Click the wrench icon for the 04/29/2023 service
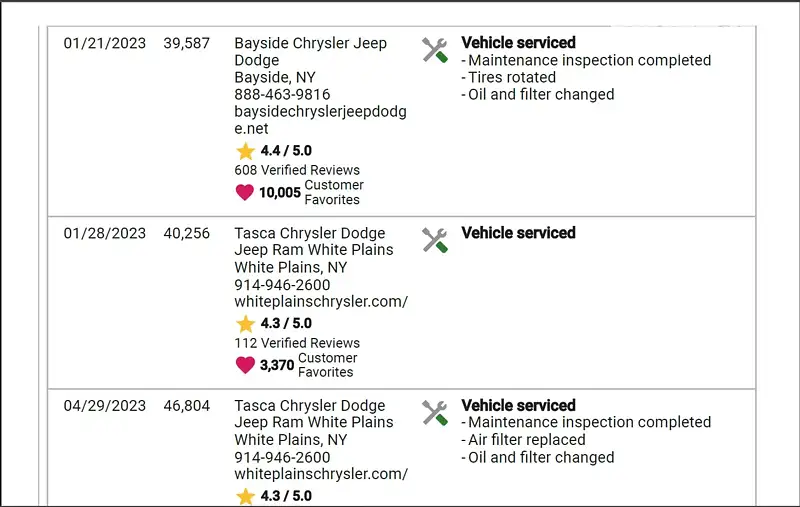This screenshot has height=507, width=800. tap(434, 413)
